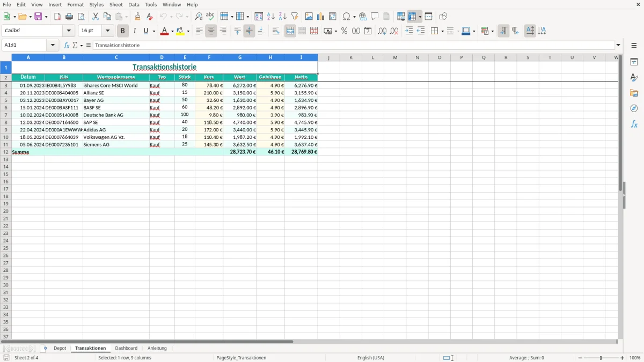Open the Sheet menu
The height and width of the screenshot is (362, 644).
(x=116, y=4)
